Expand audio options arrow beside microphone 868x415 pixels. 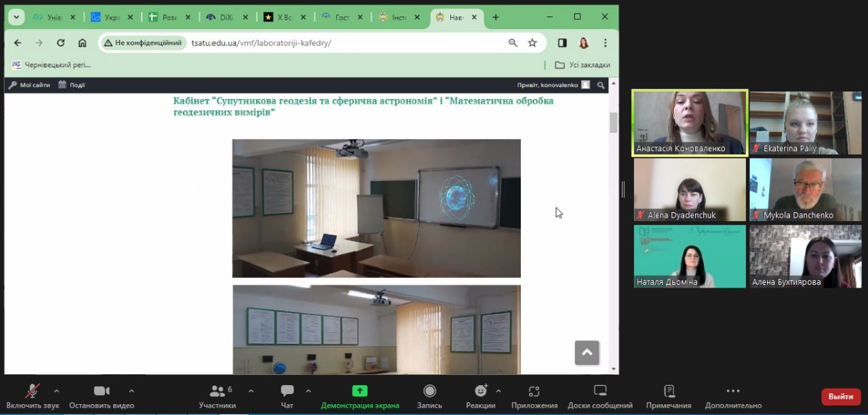tap(56, 391)
